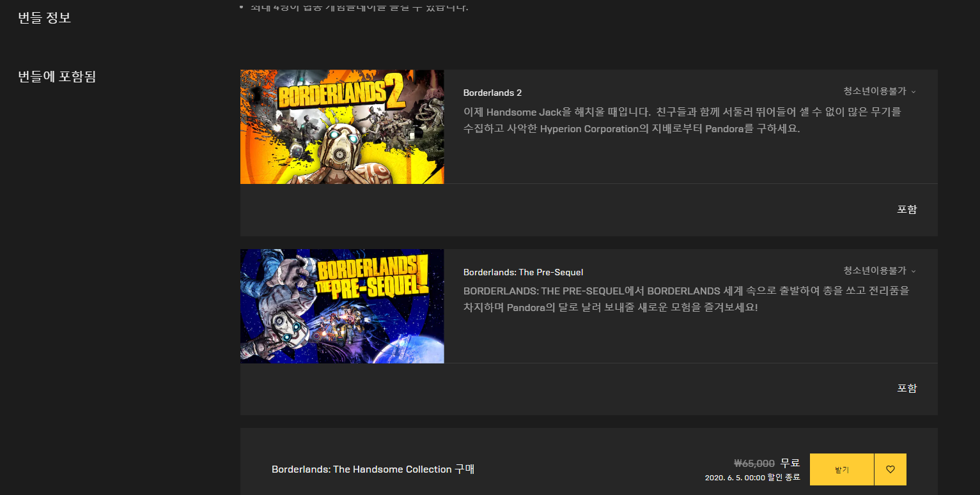The image size is (980, 495).
Task: Click the Borderlands: The Pre-Sequel title text
Action: (523, 272)
